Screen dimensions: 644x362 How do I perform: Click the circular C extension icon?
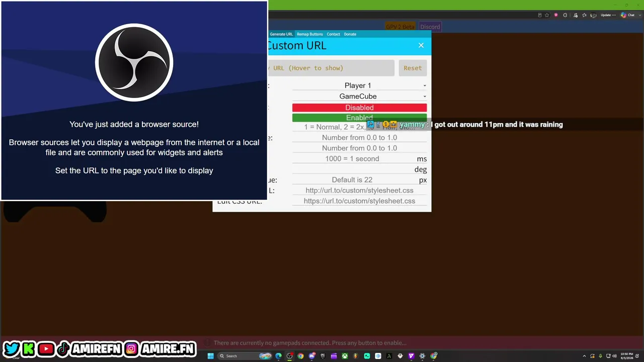point(566,15)
